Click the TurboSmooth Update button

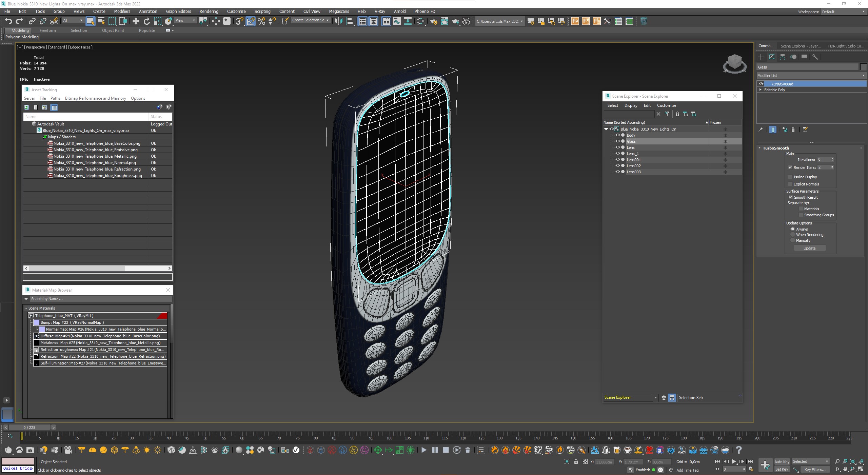coord(809,248)
